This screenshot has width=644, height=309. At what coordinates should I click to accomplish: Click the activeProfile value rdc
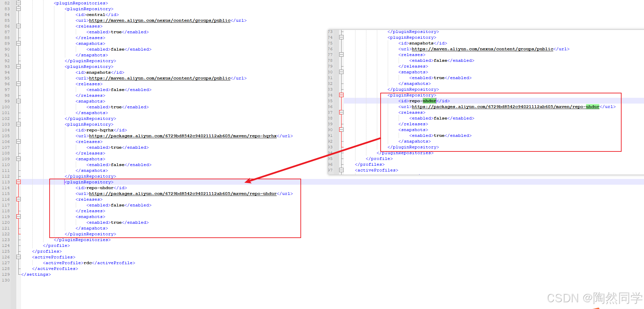tap(88, 263)
